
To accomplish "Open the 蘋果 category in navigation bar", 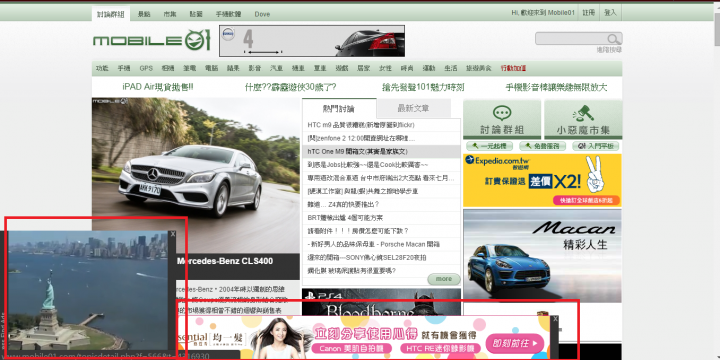I will [233, 68].
